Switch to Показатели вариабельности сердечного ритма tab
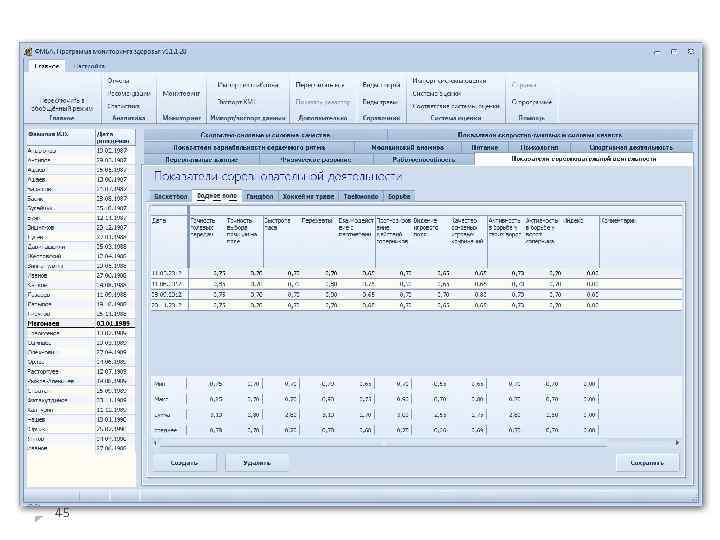Viewport: 720px width, 540px height. pos(249,147)
